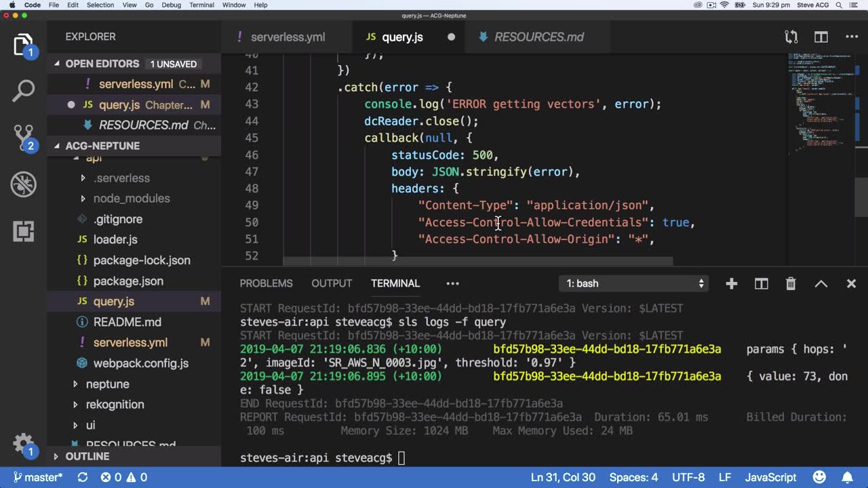Change language mode from JavaScript

pos(770,478)
